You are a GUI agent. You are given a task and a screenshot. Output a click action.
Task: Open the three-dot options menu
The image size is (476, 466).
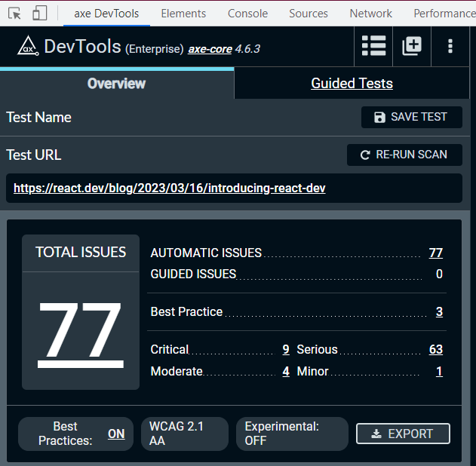tap(450, 46)
